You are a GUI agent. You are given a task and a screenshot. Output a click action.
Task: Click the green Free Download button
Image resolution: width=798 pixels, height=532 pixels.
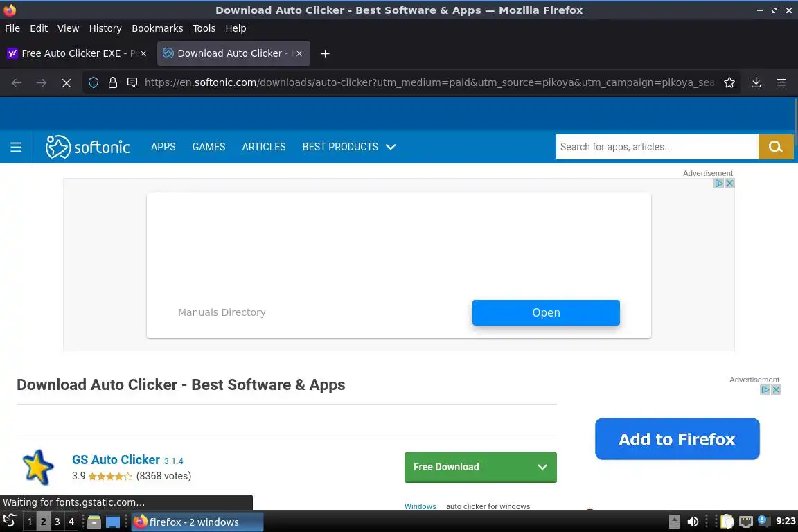(x=481, y=467)
